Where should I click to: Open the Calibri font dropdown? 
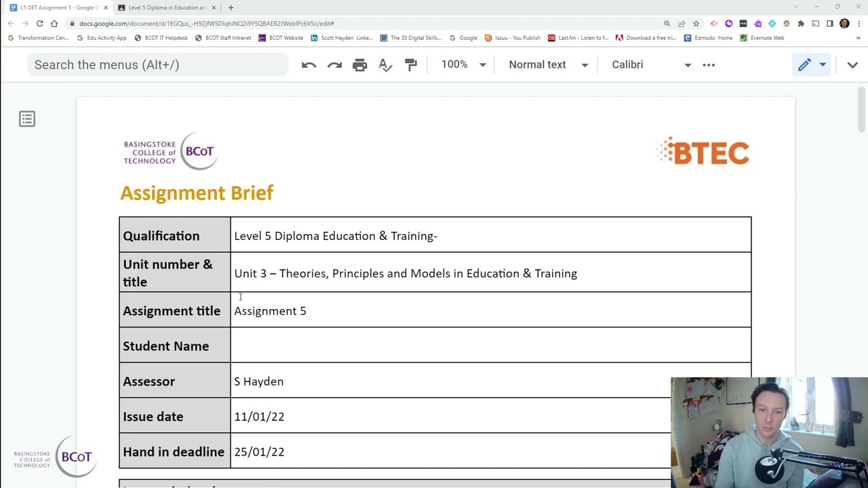tap(651, 64)
